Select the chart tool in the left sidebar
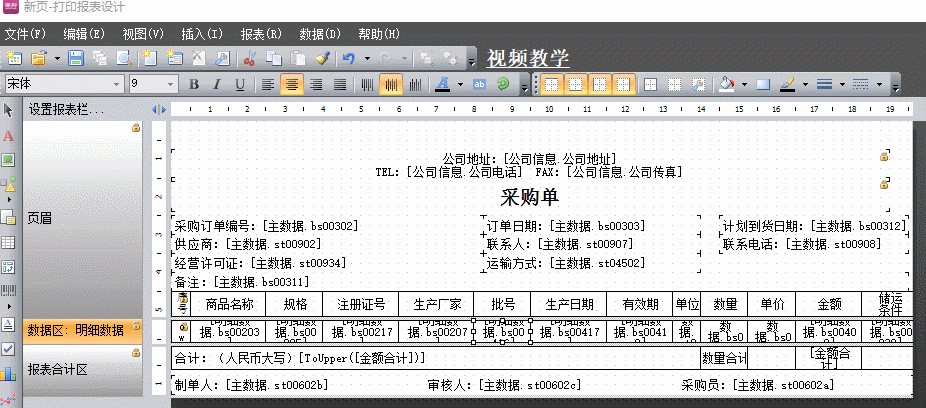This screenshot has width=926, height=408. [x=9, y=374]
